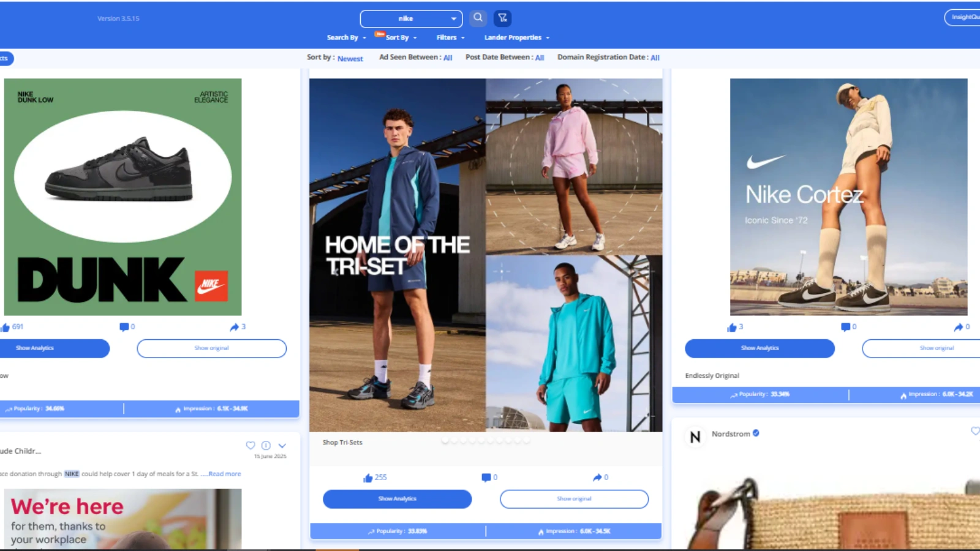Show Analytics for Nike Dunk ad
Viewport: 980px width, 551px height.
coord(55,348)
